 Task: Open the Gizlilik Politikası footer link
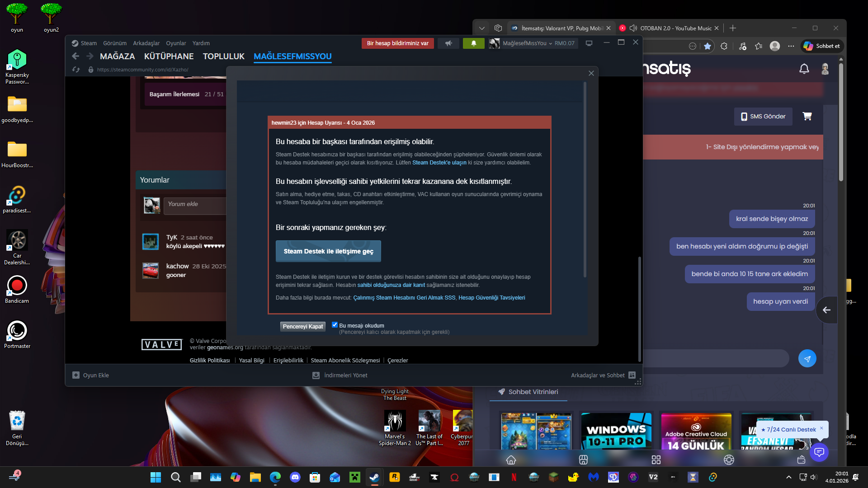(210, 361)
